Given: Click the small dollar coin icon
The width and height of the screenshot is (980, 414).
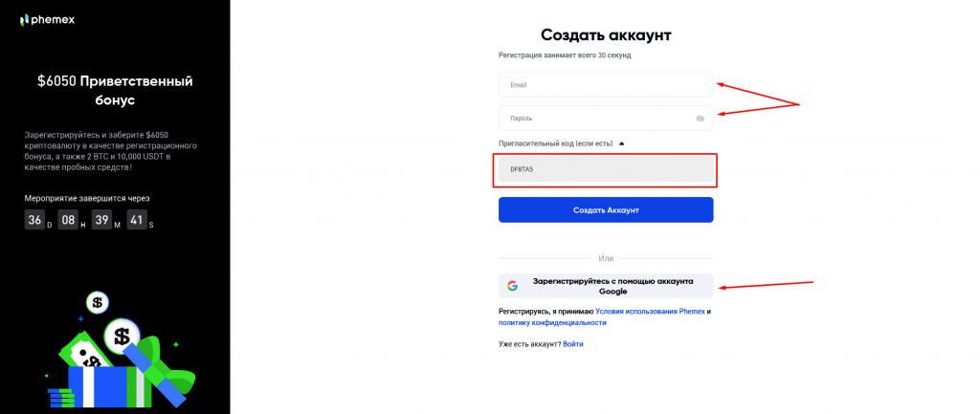Looking at the screenshot, I should (x=97, y=303).
